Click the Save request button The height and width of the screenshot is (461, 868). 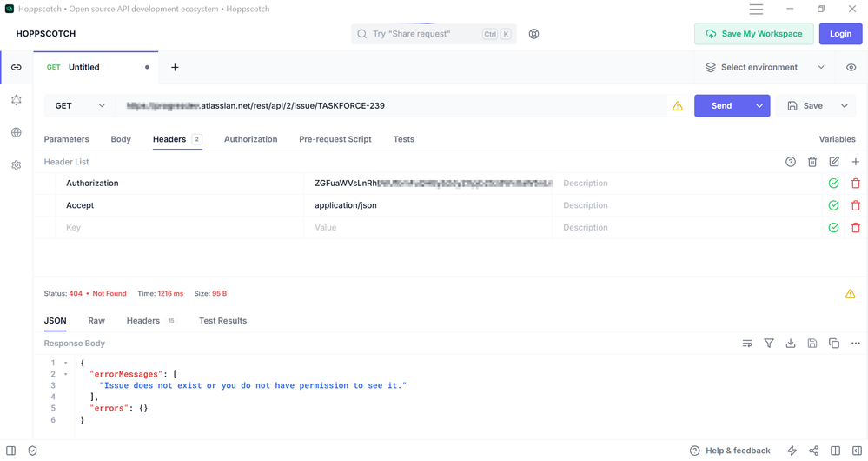click(805, 106)
